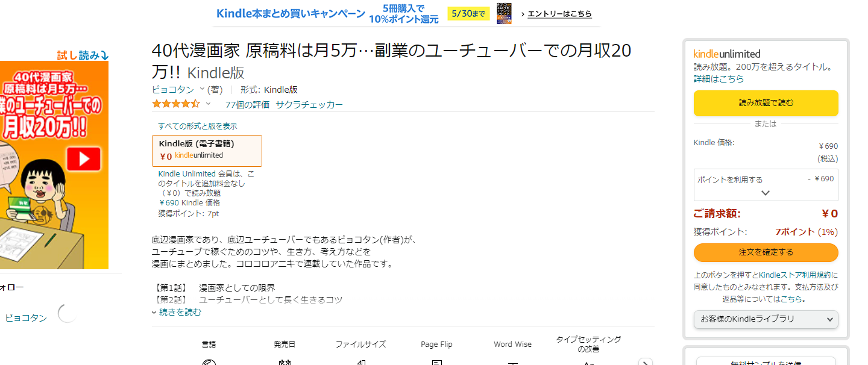Click the Word Wise detail icon
Viewport: 868px width, 365px height.
pyautogui.click(x=512, y=362)
